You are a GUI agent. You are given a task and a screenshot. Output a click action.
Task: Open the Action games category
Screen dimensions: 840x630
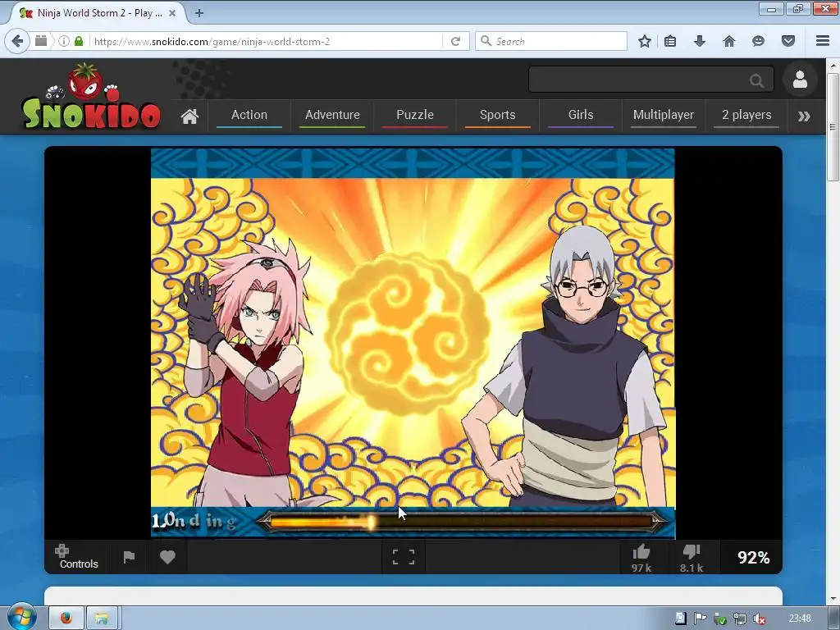coord(249,115)
